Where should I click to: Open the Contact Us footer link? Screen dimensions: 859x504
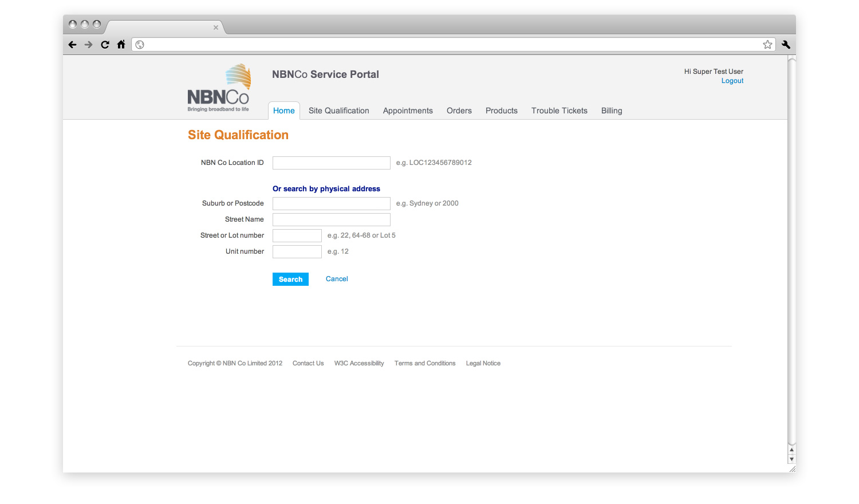308,363
